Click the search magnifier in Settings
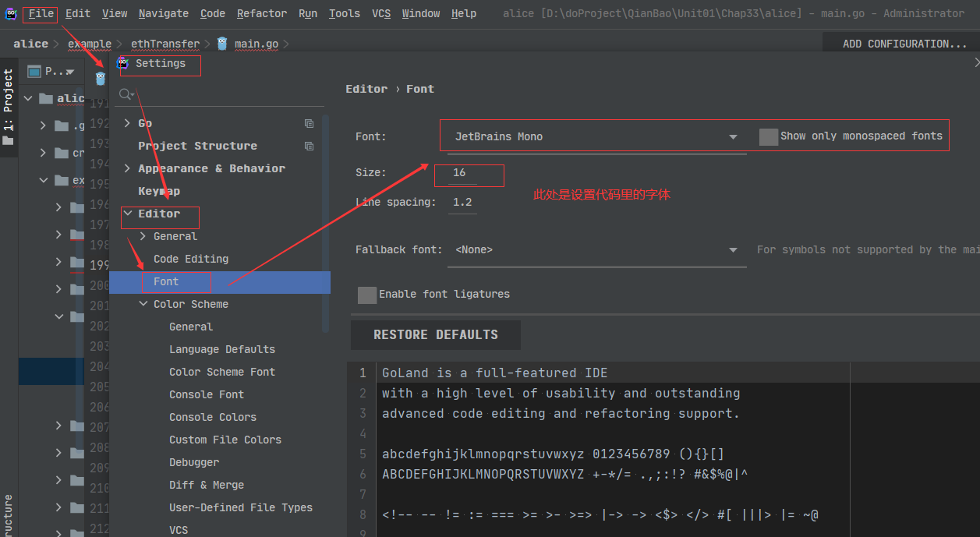This screenshot has width=980, height=537. [x=125, y=94]
